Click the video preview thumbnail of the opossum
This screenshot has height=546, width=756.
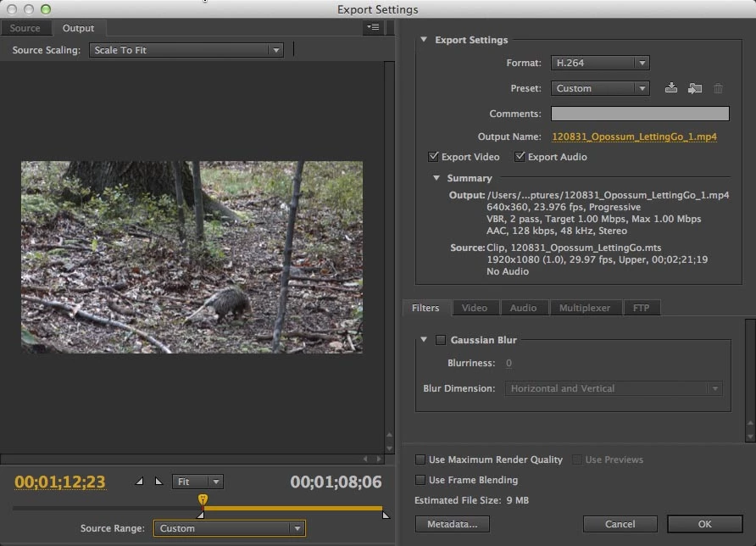click(x=192, y=257)
